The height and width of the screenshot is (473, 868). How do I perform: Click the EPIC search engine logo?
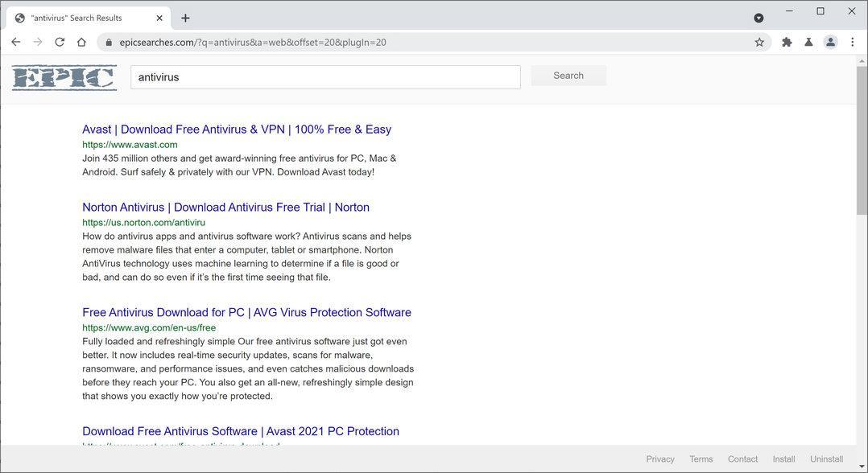click(x=63, y=77)
